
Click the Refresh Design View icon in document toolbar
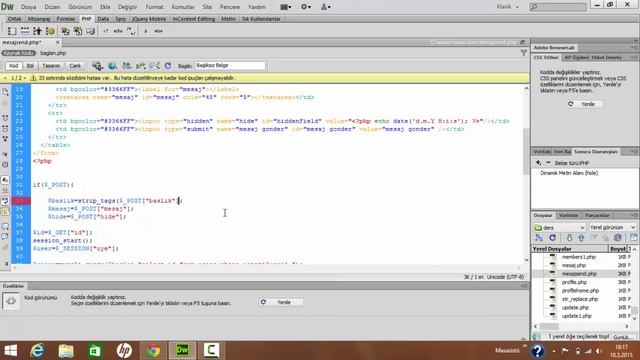(168, 66)
